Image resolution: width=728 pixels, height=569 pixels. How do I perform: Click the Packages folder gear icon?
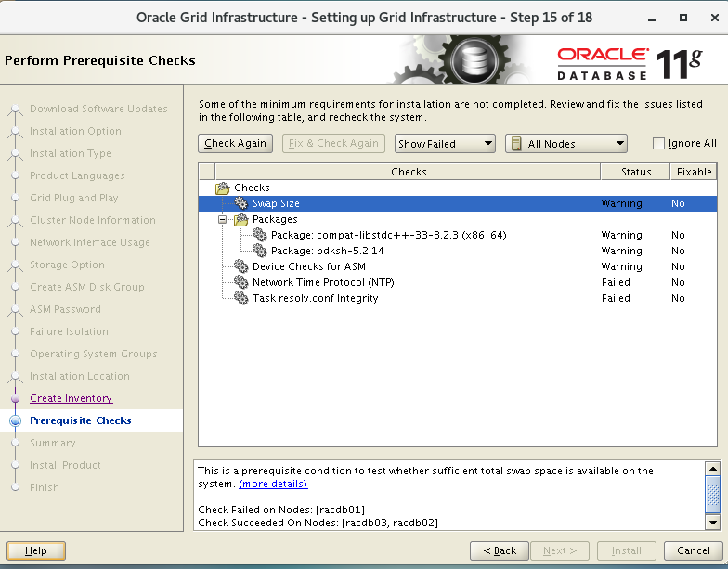pos(241,219)
